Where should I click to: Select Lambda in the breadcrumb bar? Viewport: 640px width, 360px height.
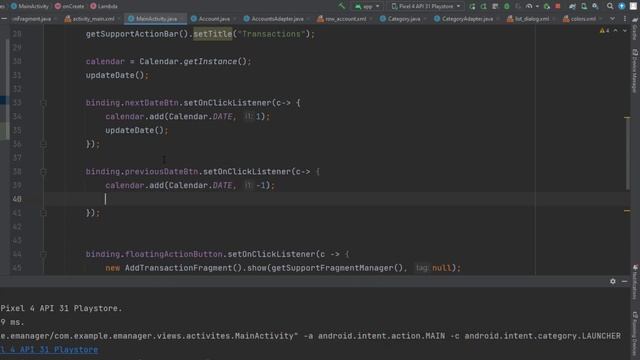(x=104, y=6)
